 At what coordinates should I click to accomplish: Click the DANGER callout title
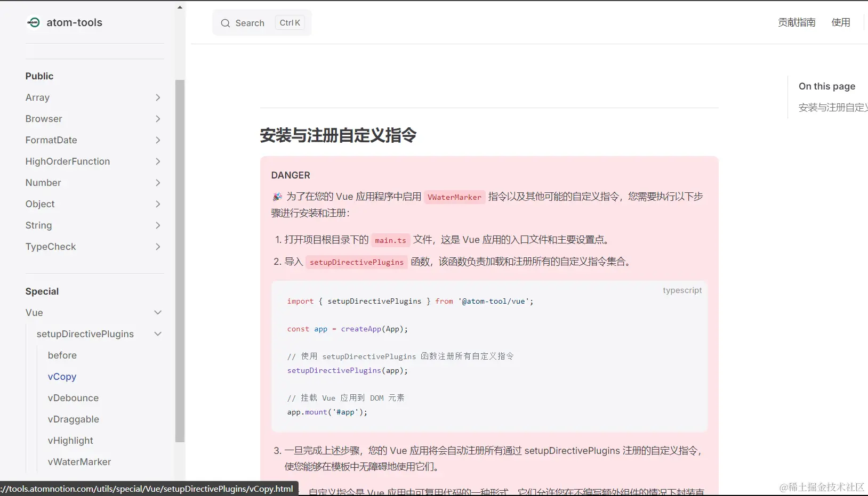tap(291, 175)
